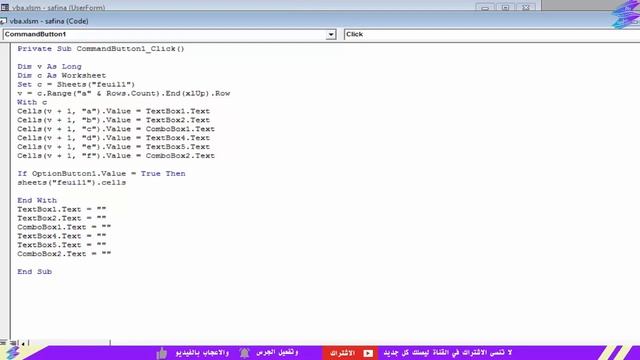Click the line 'TextBox5.Text = ""'
640x360 pixels.
click(x=62, y=245)
